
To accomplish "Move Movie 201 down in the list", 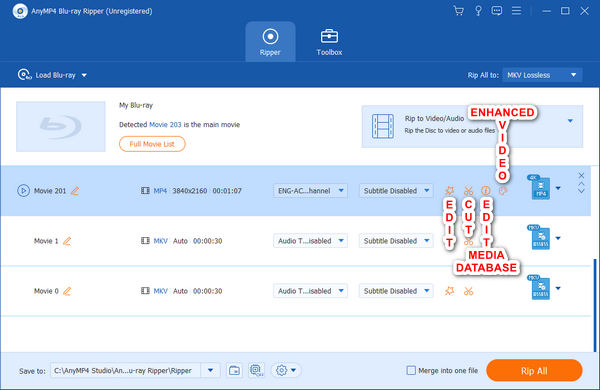I will click(581, 191).
